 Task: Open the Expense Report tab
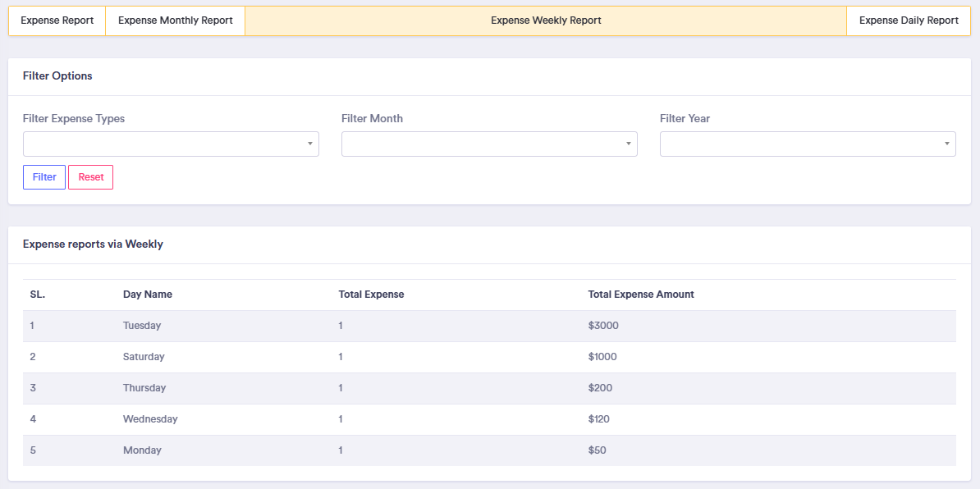57,21
